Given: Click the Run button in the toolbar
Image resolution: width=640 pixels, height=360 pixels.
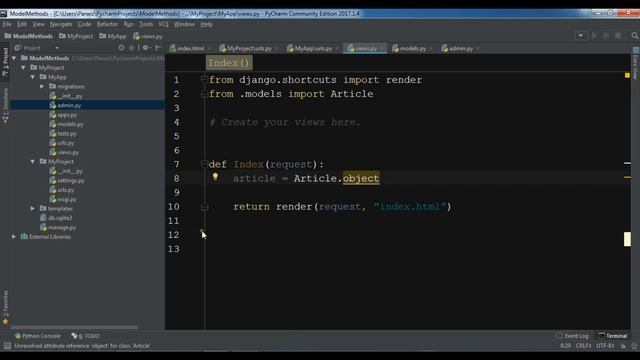Looking at the screenshot, I should point(594,36).
